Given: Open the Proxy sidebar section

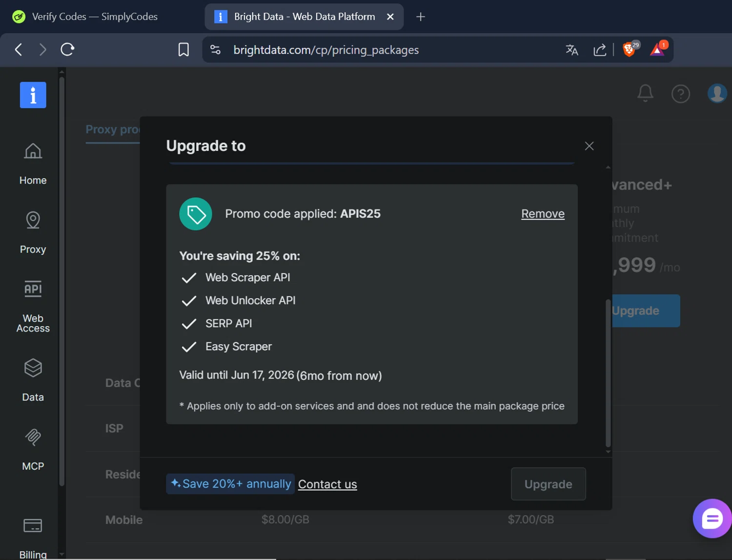Looking at the screenshot, I should point(33,233).
